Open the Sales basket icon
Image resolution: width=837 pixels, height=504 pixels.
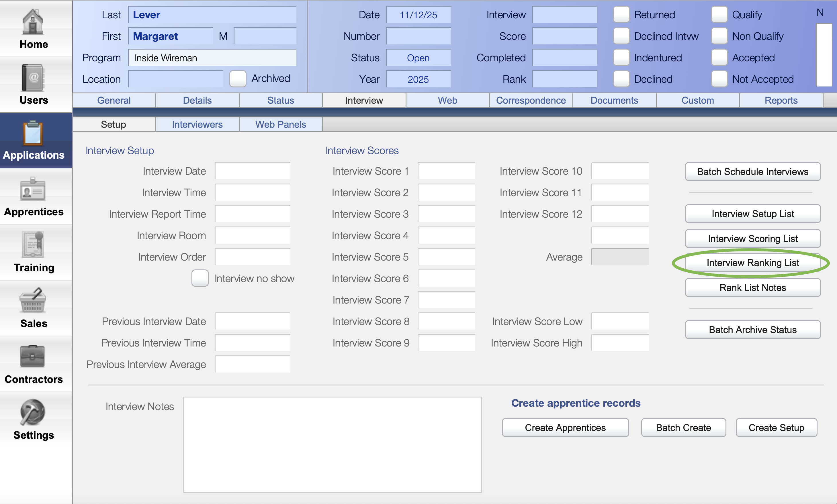click(x=33, y=300)
